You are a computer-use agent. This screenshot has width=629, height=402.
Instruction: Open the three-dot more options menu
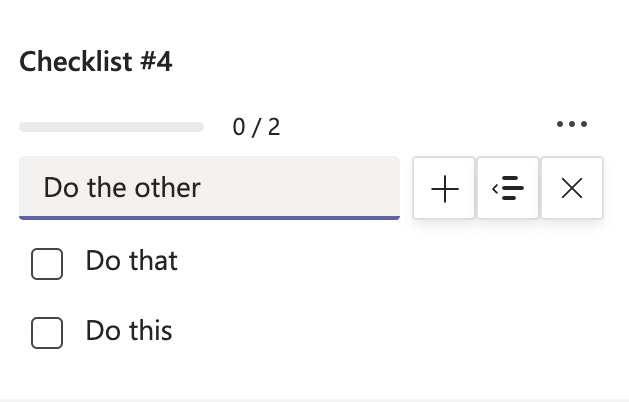click(572, 125)
